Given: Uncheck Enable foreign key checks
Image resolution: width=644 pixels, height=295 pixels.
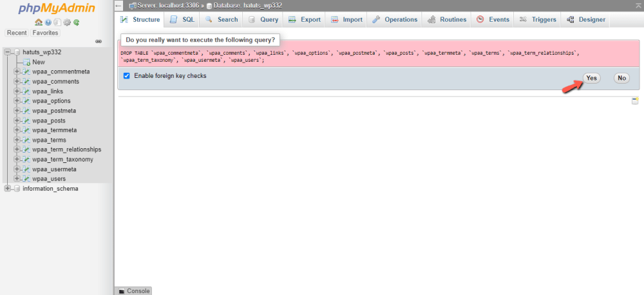Looking at the screenshot, I should (126, 76).
